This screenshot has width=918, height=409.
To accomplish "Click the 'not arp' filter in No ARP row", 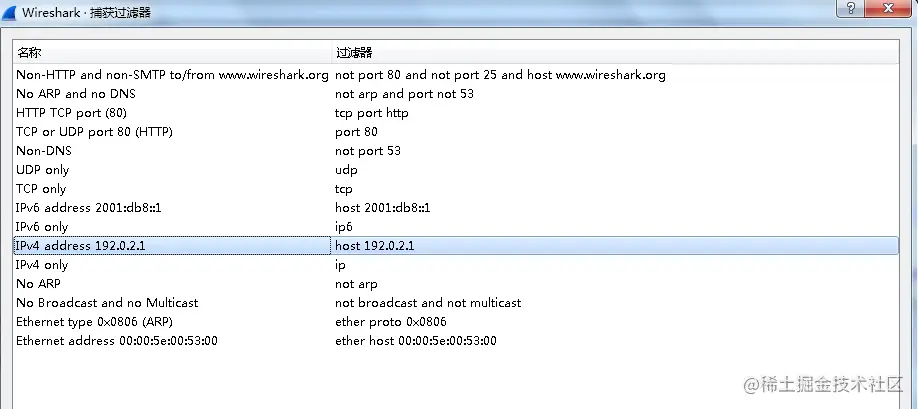I will (356, 284).
